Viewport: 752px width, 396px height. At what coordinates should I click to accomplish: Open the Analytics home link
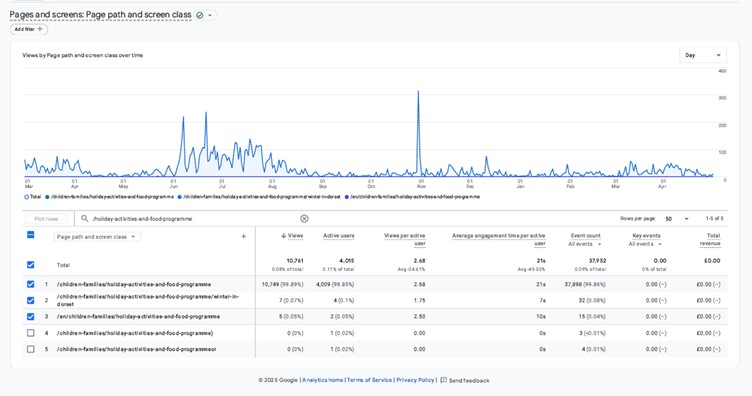tap(323, 380)
